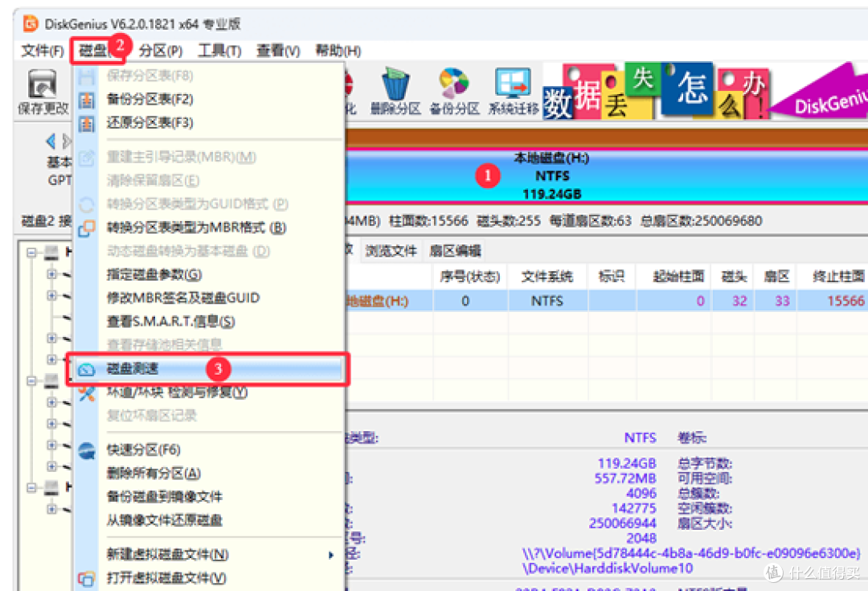Go back with the blue left arrow

pyautogui.click(x=51, y=142)
